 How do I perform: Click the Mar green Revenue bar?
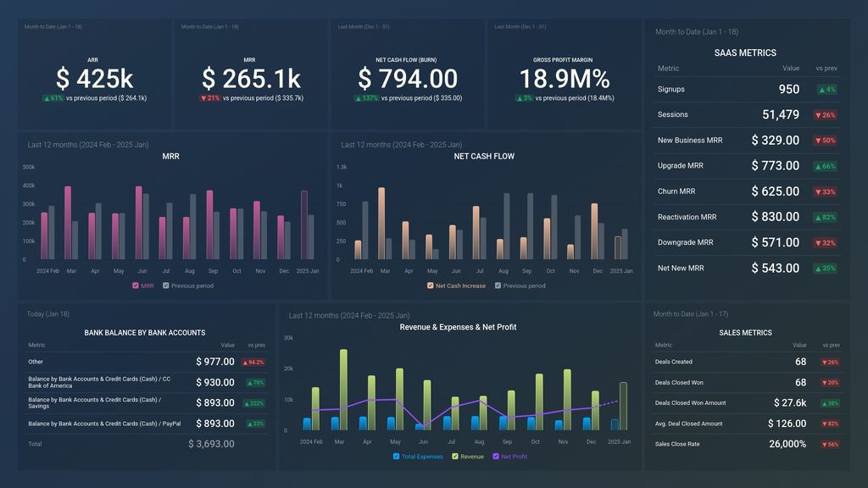coord(343,390)
